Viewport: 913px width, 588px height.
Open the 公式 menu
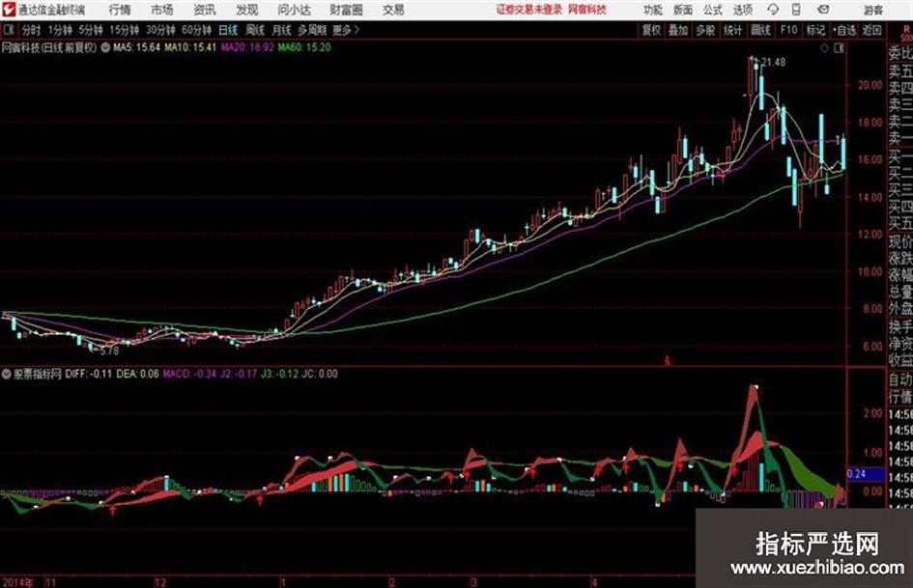pos(712,10)
